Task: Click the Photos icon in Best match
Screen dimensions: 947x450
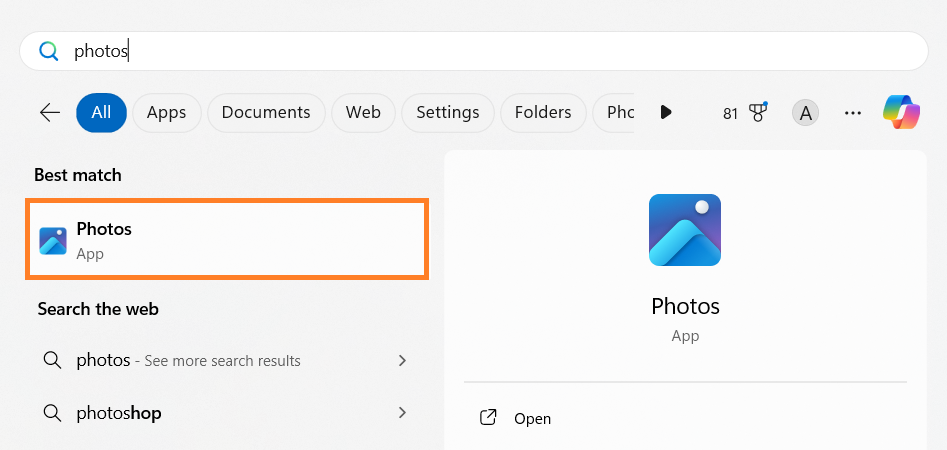Action: tap(53, 241)
